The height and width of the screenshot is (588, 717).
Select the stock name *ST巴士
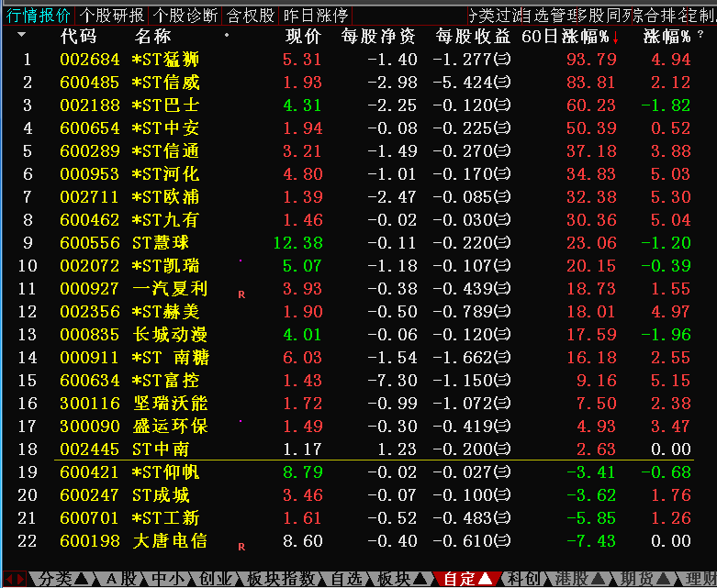(x=165, y=105)
